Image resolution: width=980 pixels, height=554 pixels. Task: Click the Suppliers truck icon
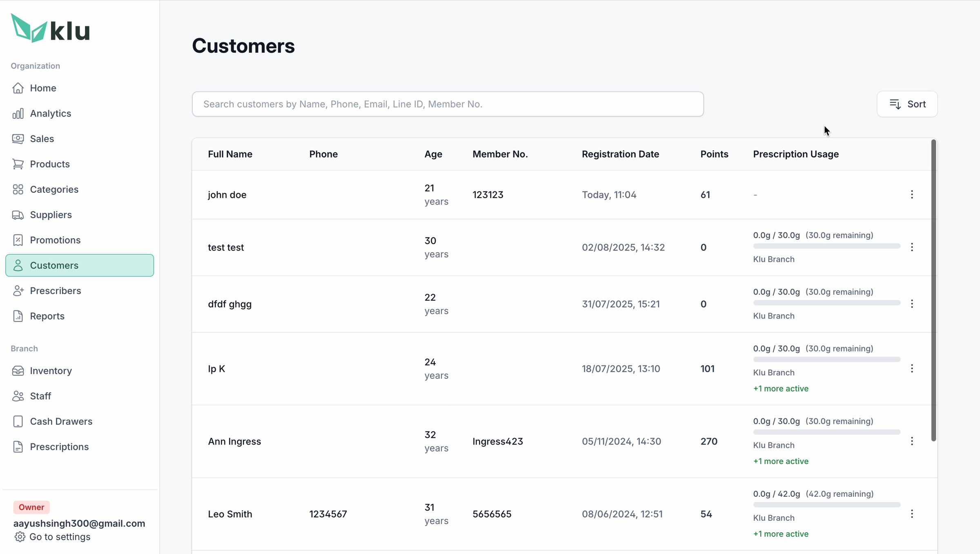[18, 214]
